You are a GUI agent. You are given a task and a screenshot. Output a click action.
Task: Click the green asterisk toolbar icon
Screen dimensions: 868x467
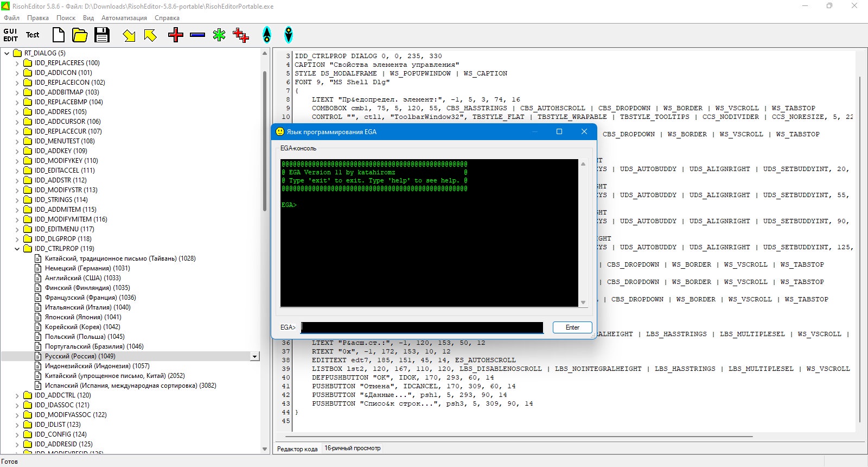click(219, 35)
